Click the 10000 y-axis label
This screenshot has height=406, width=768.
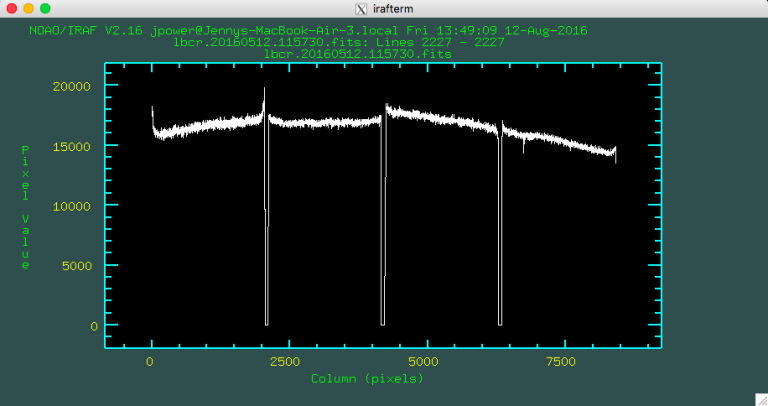[x=72, y=207]
